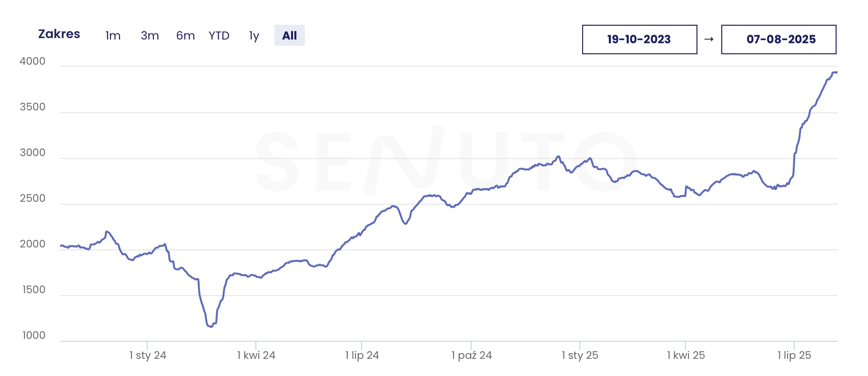Click the chart line's peak at far right

(x=835, y=72)
